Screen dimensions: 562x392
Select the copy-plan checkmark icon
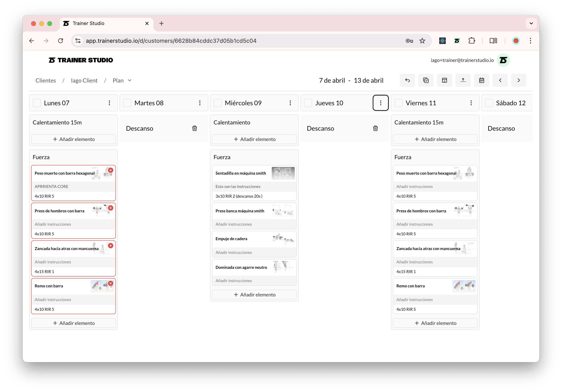click(x=426, y=80)
